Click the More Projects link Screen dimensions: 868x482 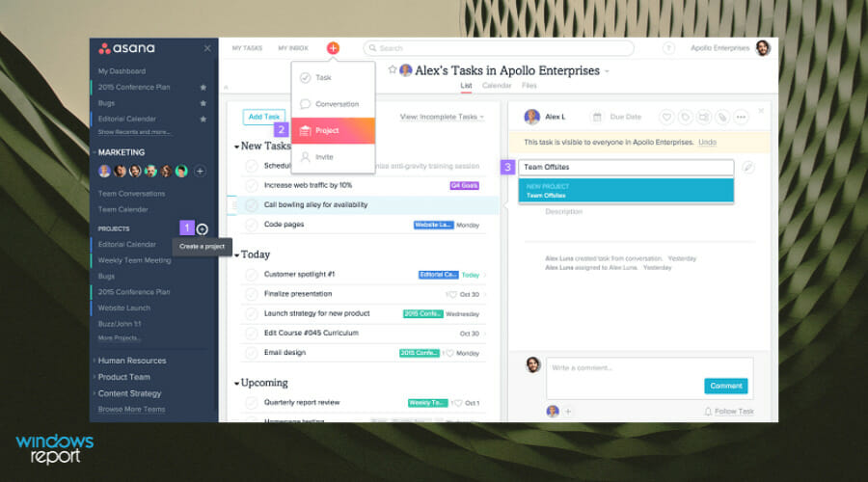click(x=119, y=338)
